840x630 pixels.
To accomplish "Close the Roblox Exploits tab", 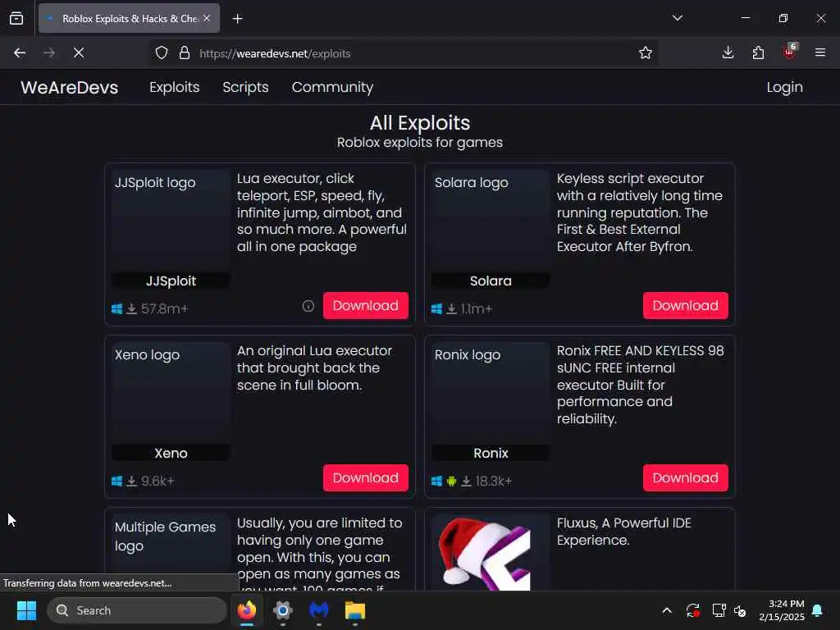I will (x=207, y=18).
